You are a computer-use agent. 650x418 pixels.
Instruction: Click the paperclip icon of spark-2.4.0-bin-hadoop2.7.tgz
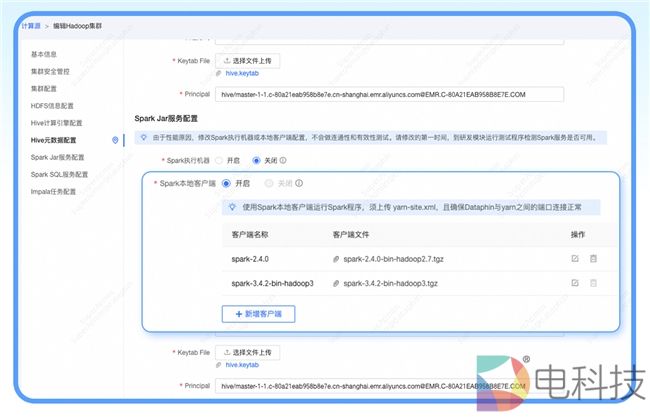click(336, 259)
